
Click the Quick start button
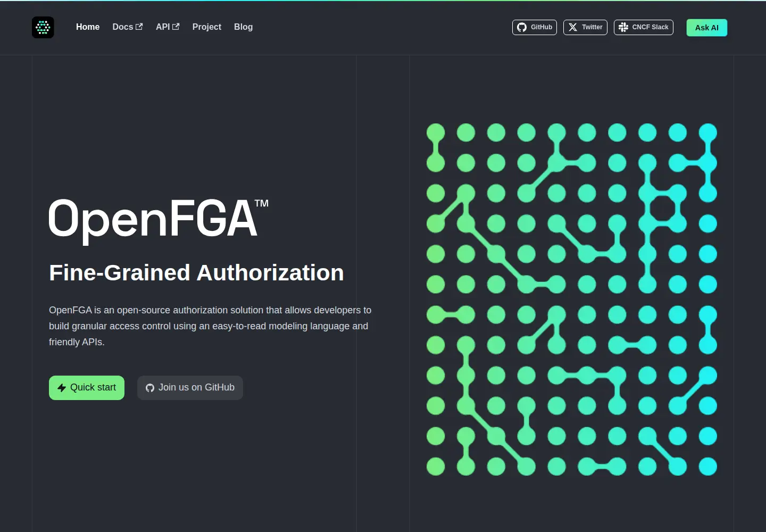click(x=87, y=388)
